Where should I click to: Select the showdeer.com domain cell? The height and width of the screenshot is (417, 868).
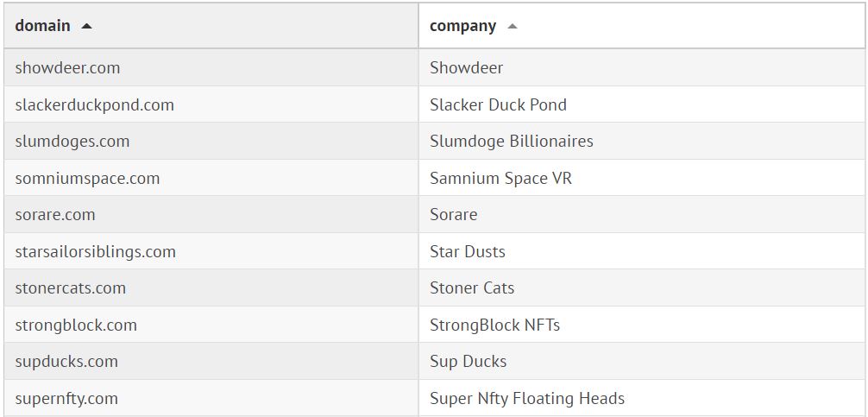(67, 67)
